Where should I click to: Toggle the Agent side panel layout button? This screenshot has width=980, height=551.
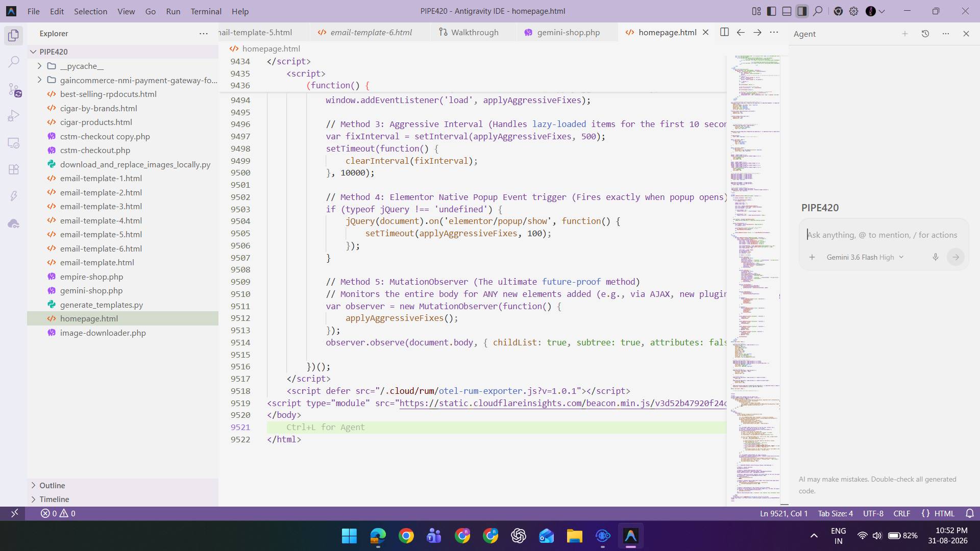[x=802, y=11]
